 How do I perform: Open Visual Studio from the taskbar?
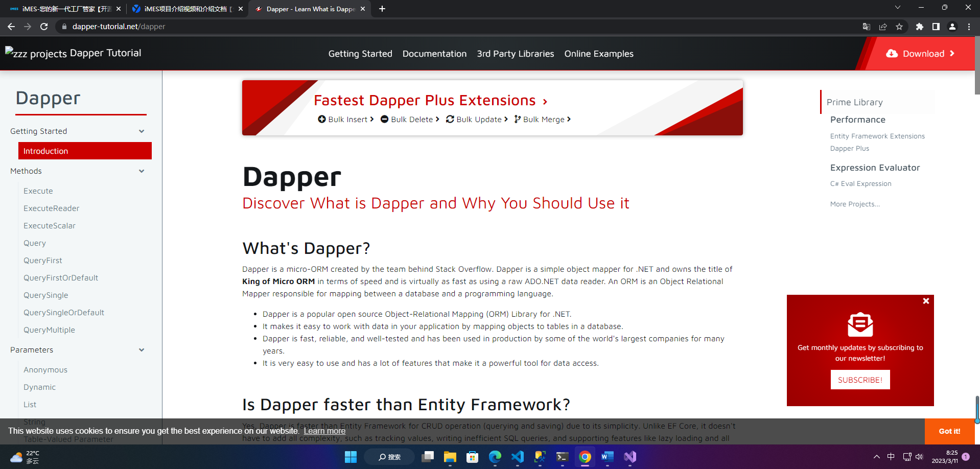click(629, 457)
